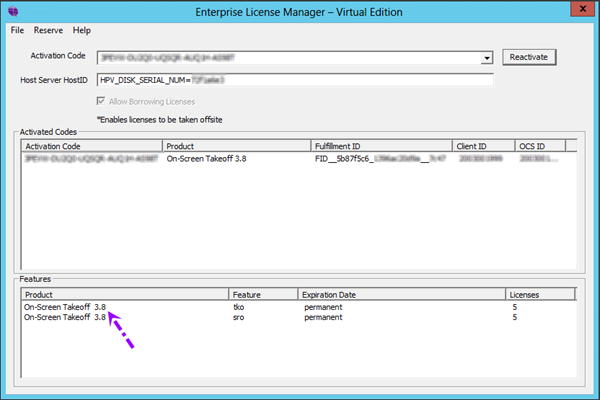This screenshot has width=600, height=400.
Task: Click the Product column header in Activated Codes
Action: click(x=236, y=146)
